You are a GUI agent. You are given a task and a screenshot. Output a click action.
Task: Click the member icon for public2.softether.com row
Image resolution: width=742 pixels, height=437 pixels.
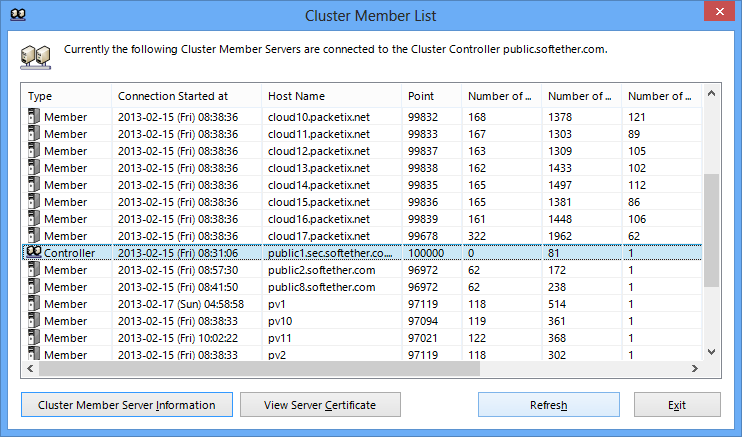pos(34,270)
